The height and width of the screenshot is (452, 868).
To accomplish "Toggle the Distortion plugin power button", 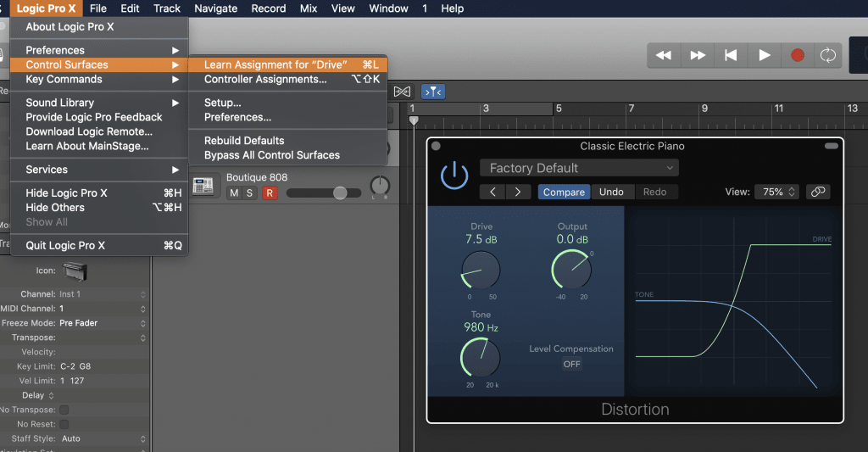I will pyautogui.click(x=454, y=175).
